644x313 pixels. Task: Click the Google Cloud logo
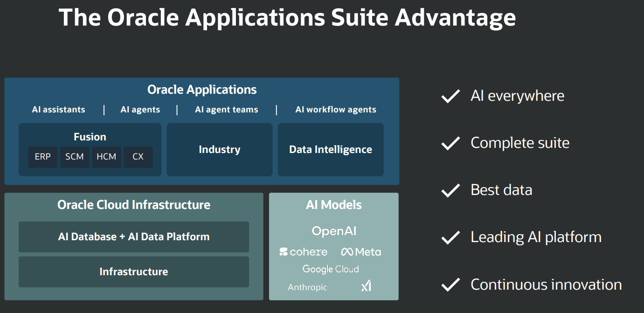tap(331, 269)
